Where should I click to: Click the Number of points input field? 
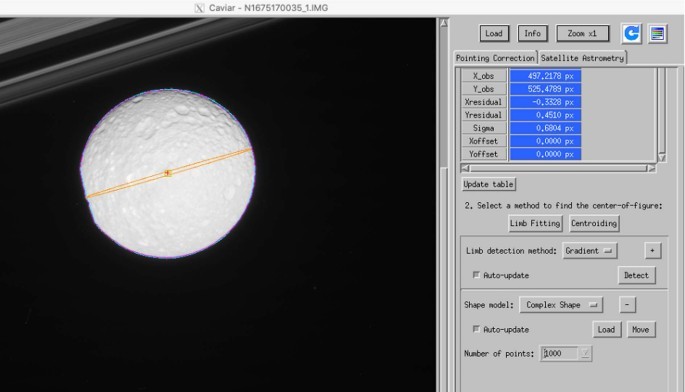pyautogui.click(x=560, y=353)
